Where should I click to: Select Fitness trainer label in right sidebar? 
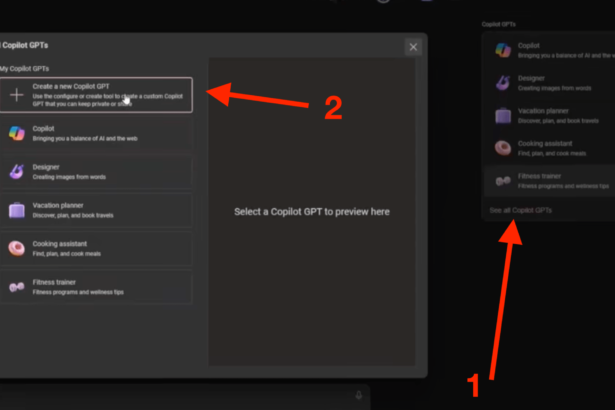(539, 176)
